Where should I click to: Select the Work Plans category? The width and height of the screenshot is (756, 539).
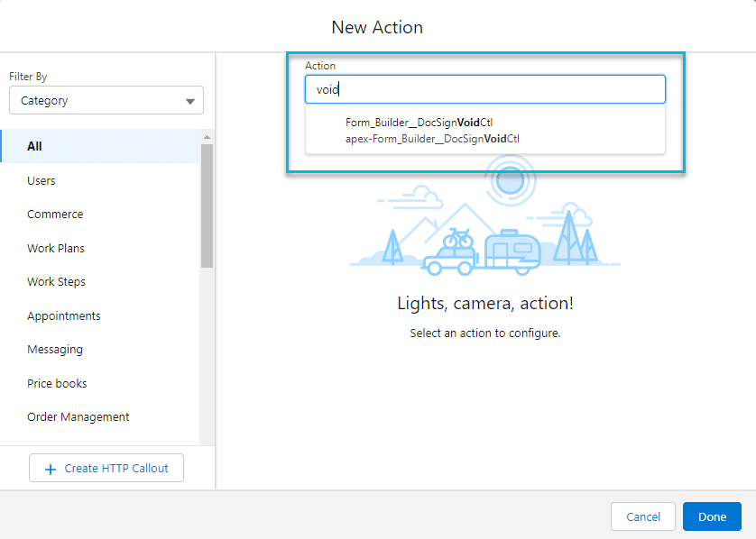pos(56,248)
